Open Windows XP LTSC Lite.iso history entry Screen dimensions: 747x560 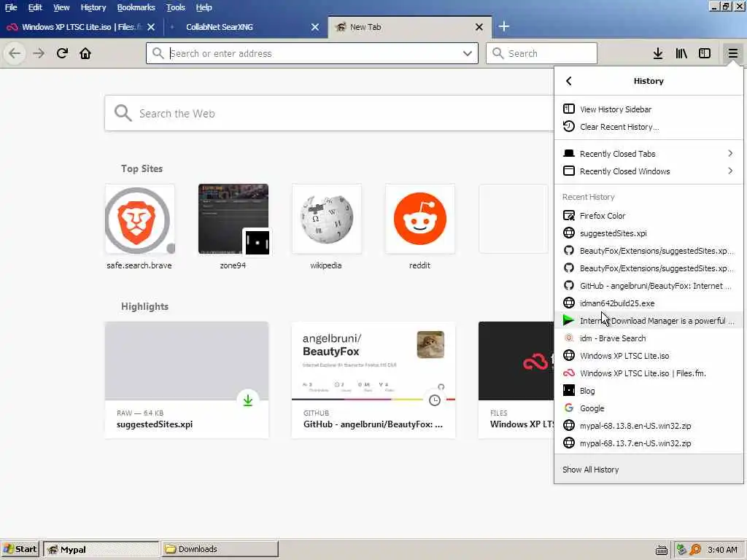click(649, 356)
